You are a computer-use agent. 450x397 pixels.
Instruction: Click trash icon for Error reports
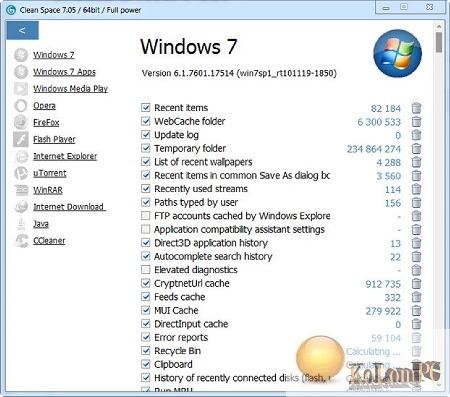416,338
